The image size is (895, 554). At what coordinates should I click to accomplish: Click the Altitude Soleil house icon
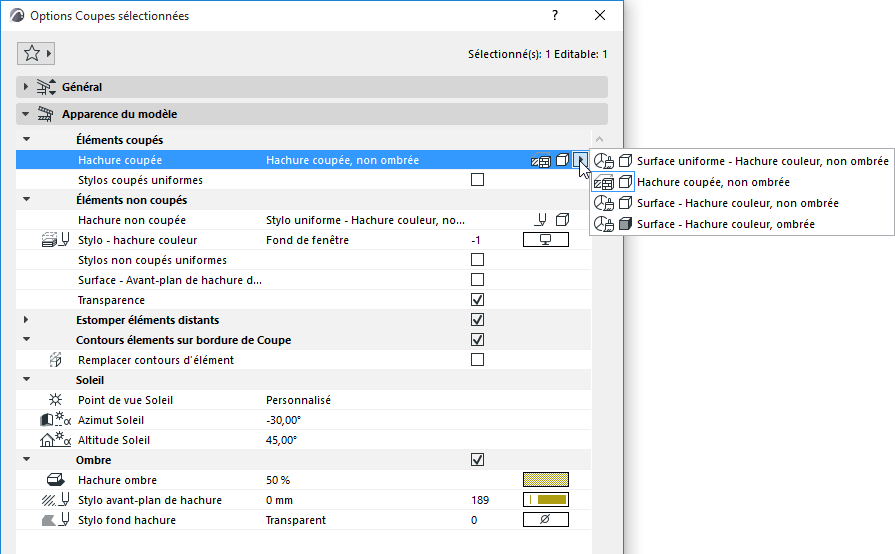click(55, 439)
